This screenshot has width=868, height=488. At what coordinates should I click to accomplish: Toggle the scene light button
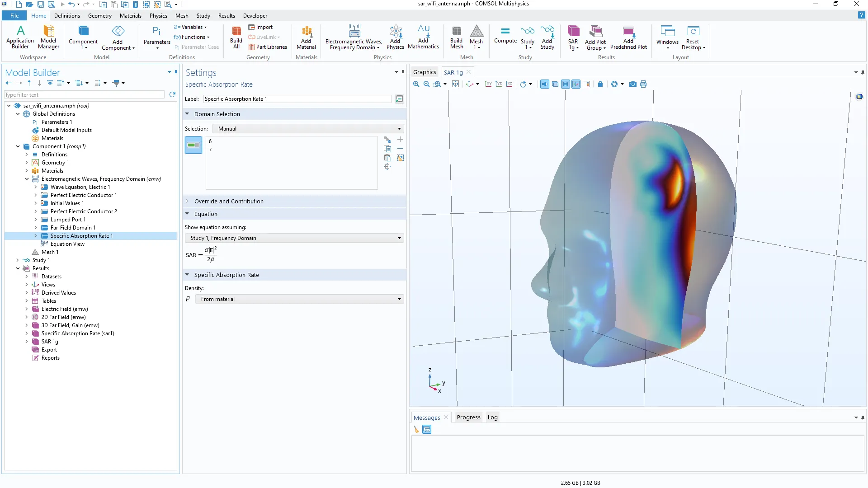click(x=545, y=84)
